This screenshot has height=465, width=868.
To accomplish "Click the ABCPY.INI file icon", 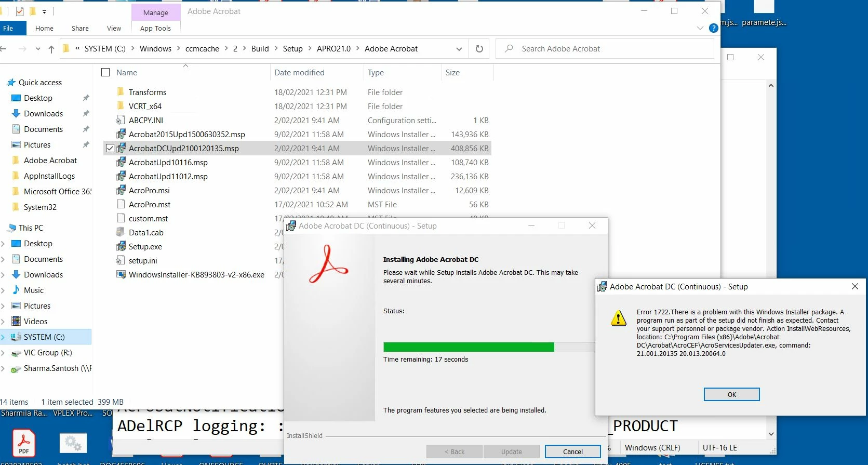I will click(x=121, y=120).
